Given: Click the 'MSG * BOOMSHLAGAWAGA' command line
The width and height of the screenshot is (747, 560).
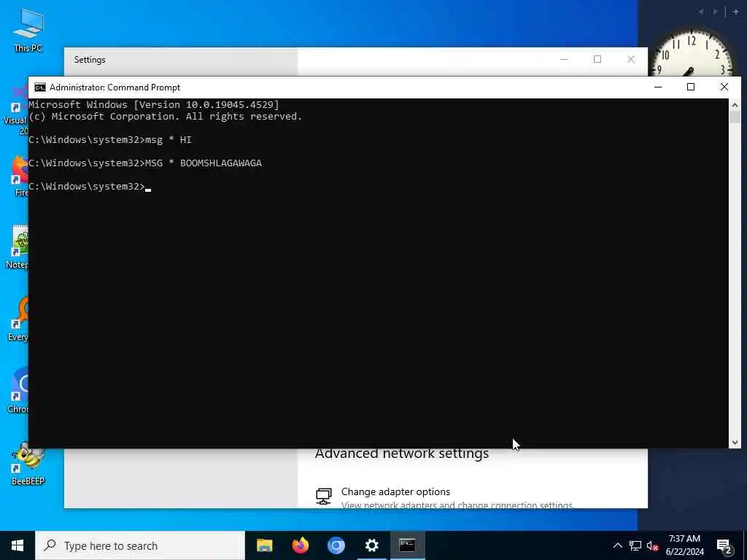Looking at the screenshot, I should [145, 163].
